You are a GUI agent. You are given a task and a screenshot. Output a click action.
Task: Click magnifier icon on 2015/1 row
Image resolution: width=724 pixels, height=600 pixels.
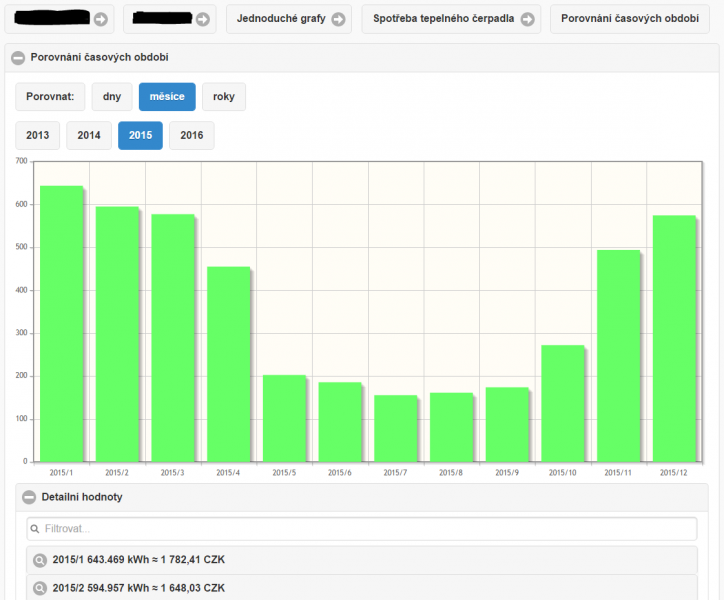coord(40,560)
